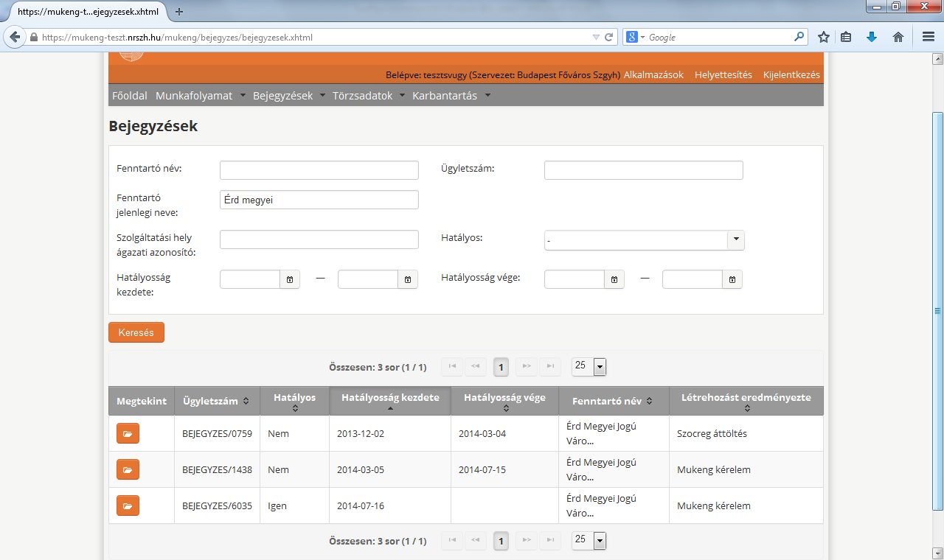
Task: Open the Firefox hamburger menu
Action: [929, 37]
